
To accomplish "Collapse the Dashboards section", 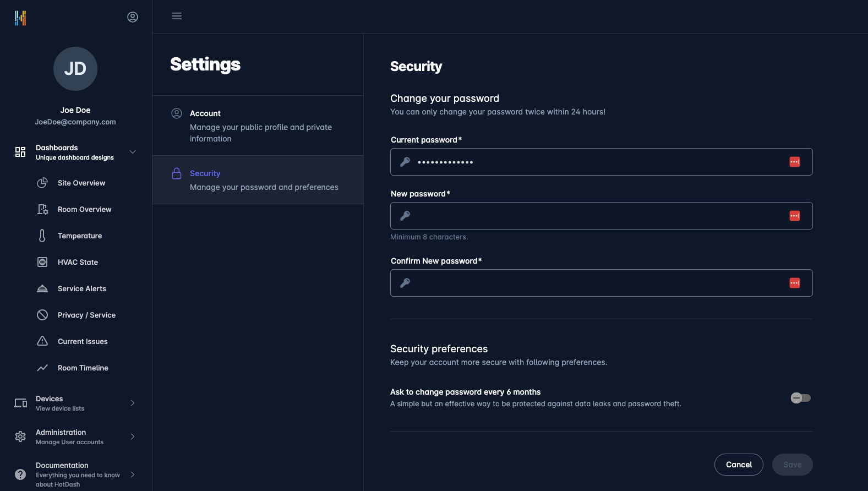I will click(132, 151).
